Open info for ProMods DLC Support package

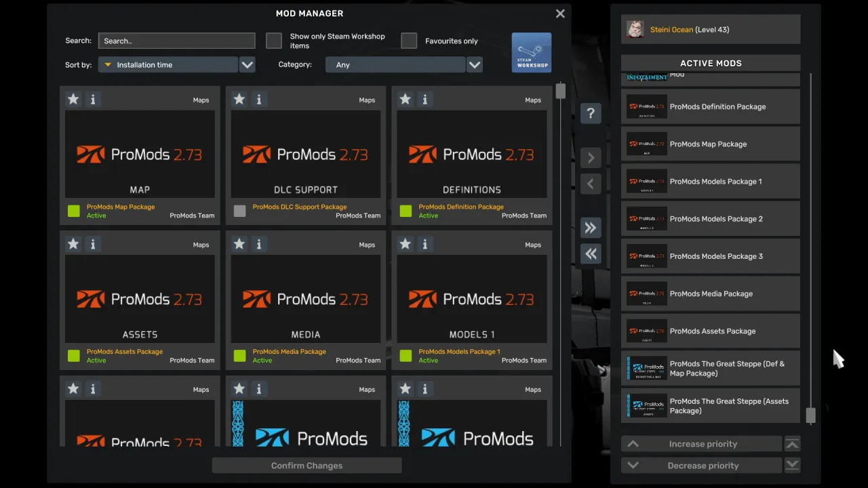pos(259,99)
